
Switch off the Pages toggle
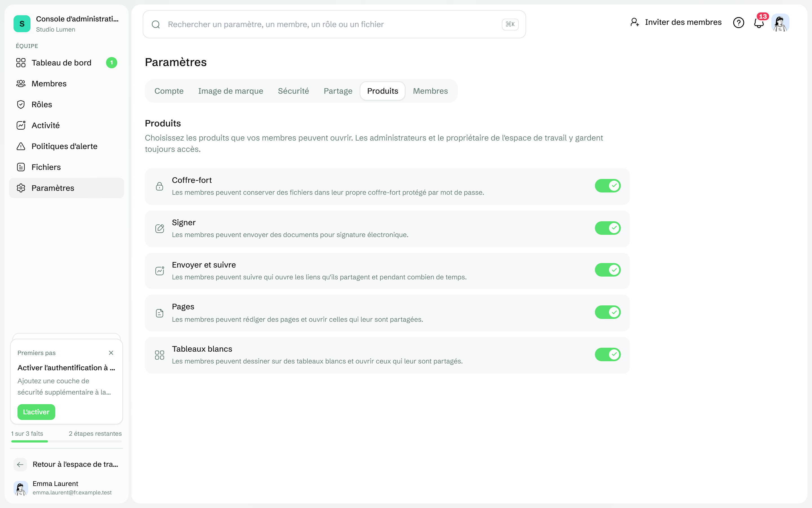tap(608, 312)
